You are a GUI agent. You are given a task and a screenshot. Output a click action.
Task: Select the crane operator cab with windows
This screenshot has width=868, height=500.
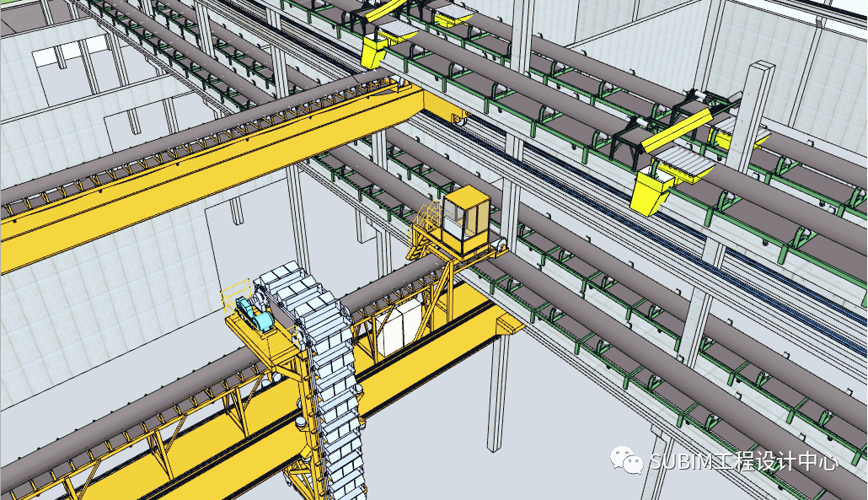pos(466,220)
